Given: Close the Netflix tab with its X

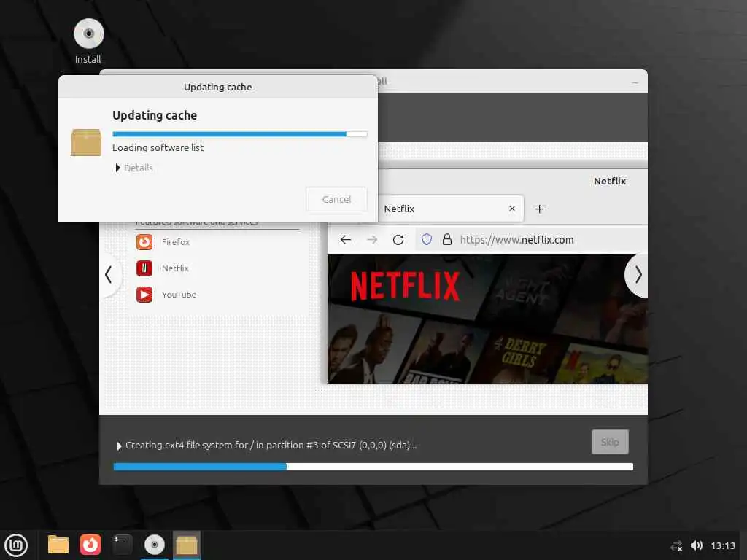Looking at the screenshot, I should point(511,209).
